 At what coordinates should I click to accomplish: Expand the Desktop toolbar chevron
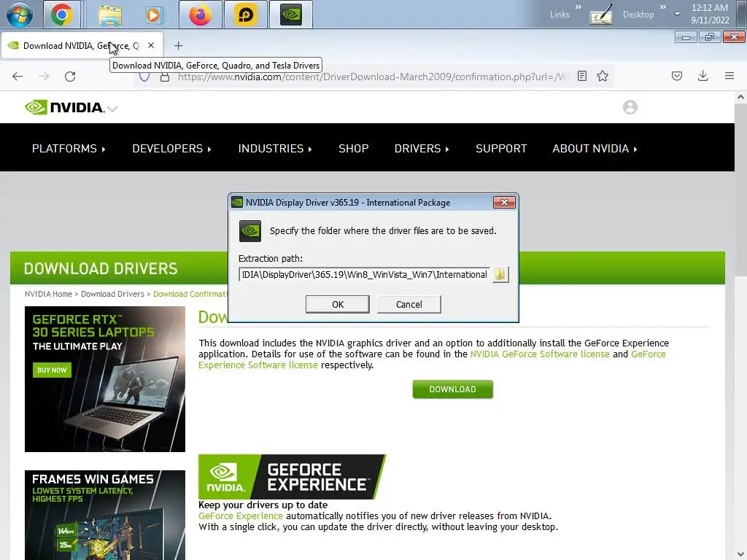pos(662,7)
